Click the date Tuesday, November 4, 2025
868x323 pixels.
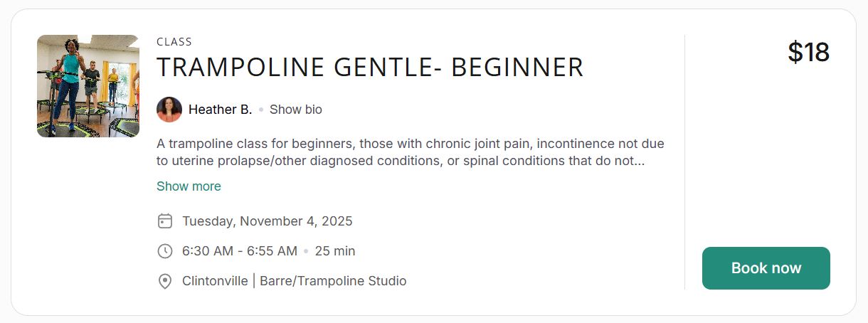(x=268, y=221)
